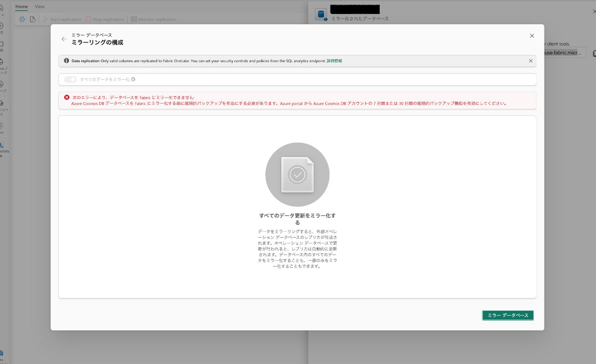Image resolution: width=596 pixels, height=364 pixels.
Task: Click the ミラー データベース button
Action: click(x=508, y=315)
